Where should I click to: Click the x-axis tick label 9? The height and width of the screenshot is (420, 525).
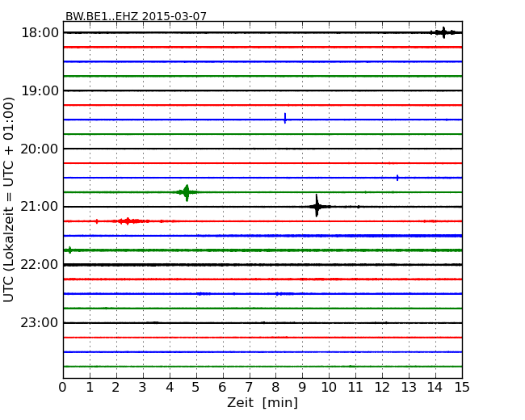(302, 387)
